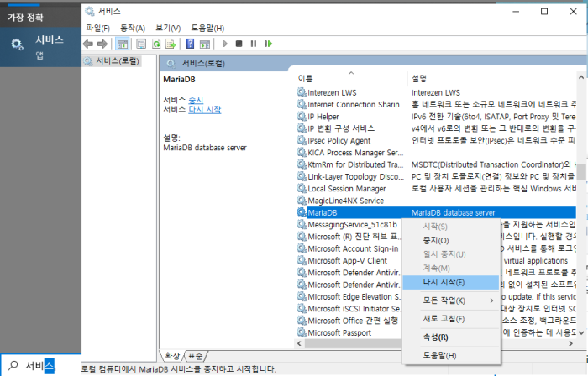
Task: Click the Export list toolbar icon
Action: pos(171,44)
